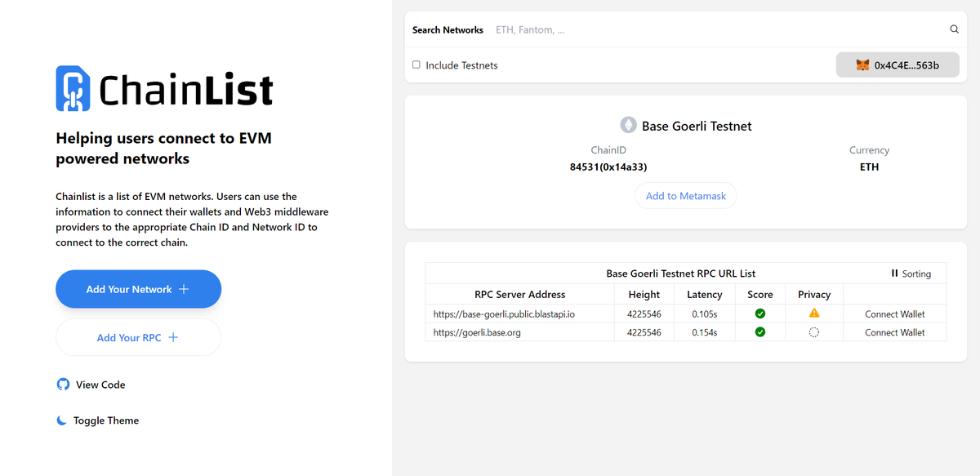Click the orange privacy warning icon for blastapi

[814, 314]
